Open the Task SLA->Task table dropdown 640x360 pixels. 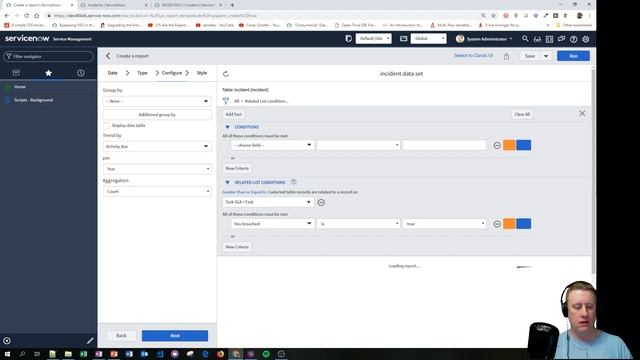point(268,202)
